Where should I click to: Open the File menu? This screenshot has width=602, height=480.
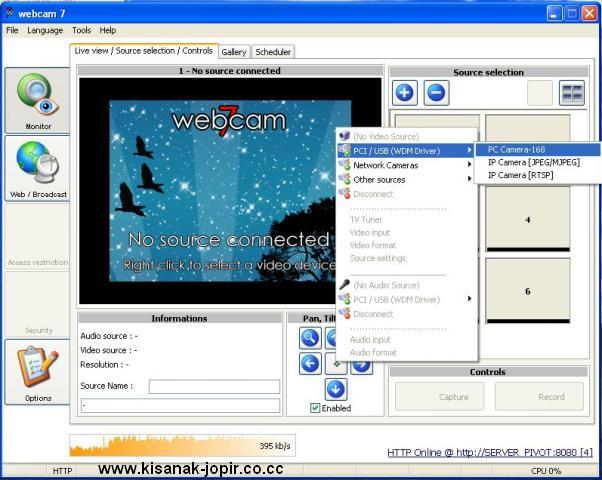[x=12, y=30]
